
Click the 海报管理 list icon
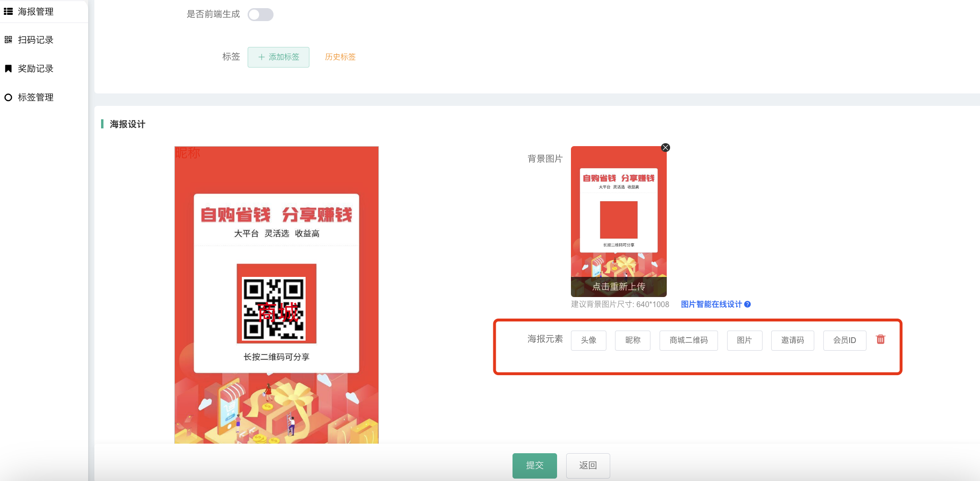tap(8, 11)
